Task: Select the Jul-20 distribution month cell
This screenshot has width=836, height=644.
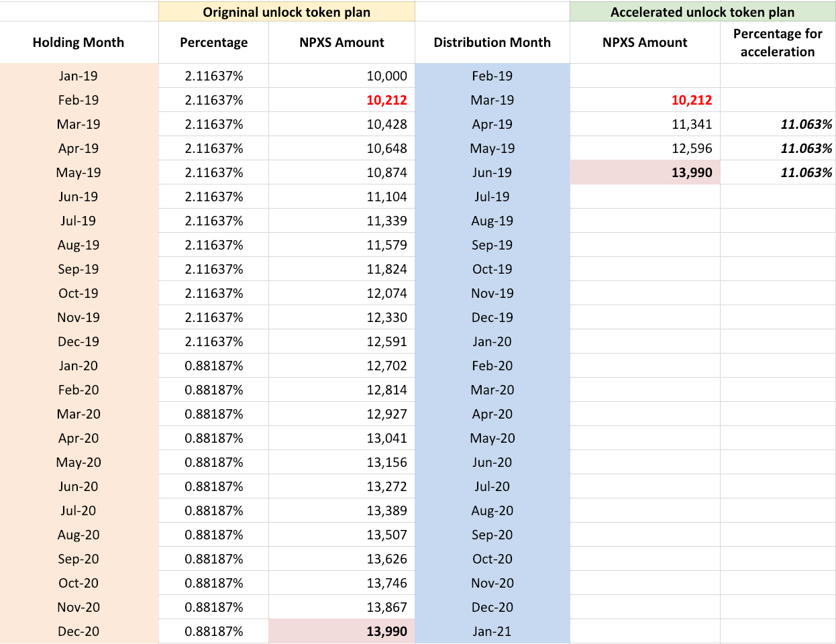Action: [x=492, y=486]
